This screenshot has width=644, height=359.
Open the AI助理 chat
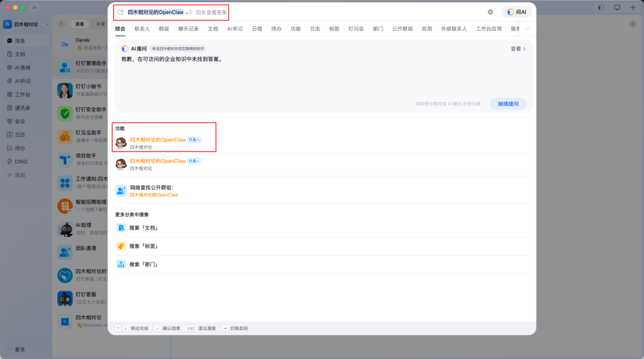(x=81, y=229)
